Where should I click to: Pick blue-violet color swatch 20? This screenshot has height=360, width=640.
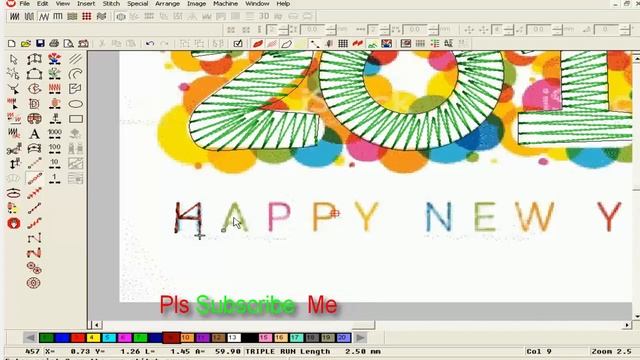[x=343, y=338]
